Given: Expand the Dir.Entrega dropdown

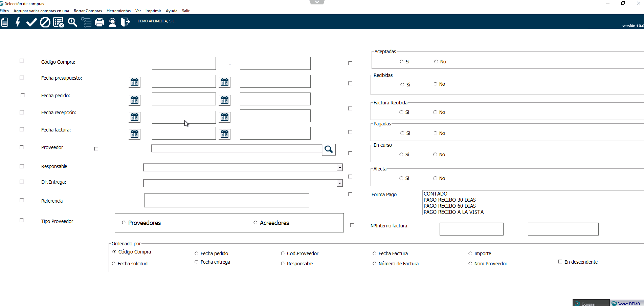Looking at the screenshot, I should click(x=339, y=183).
